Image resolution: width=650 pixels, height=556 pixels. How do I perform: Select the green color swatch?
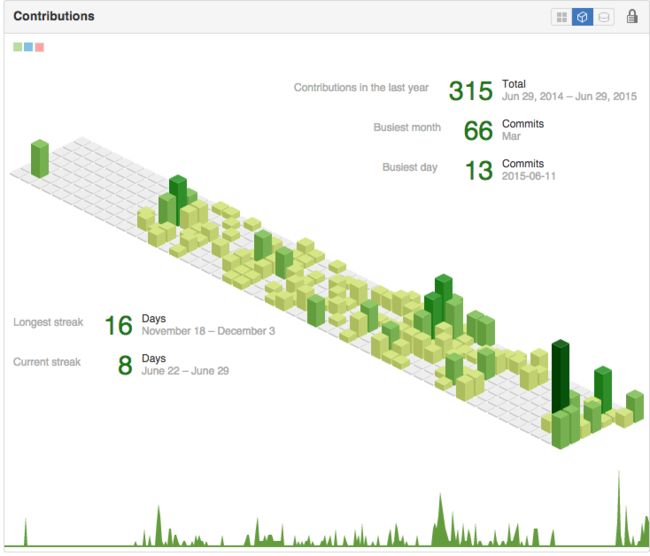click(17, 47)
